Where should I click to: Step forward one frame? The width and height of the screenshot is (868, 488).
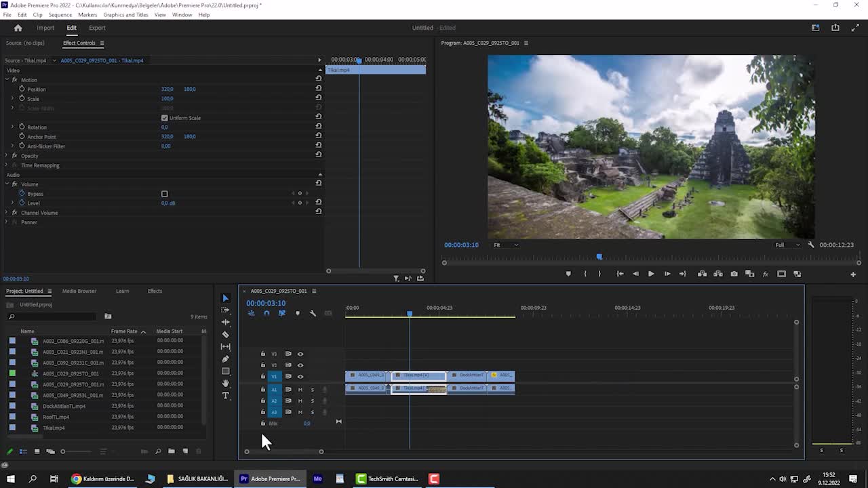point(667,274)
